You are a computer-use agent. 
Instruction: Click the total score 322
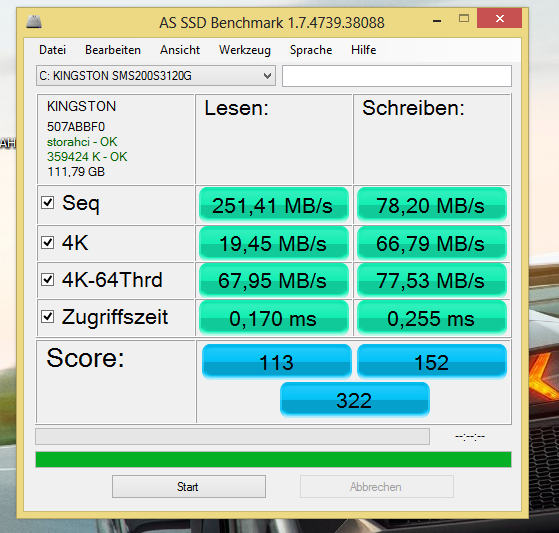click(355, 400)
